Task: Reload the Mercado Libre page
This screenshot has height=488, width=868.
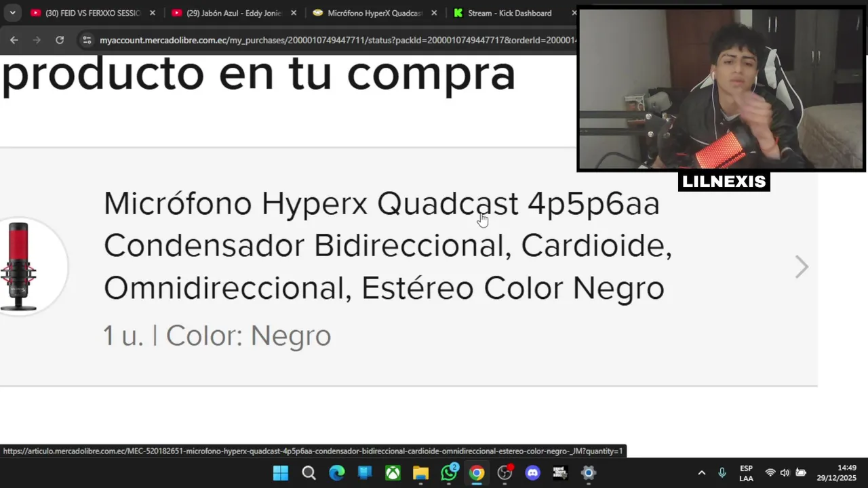Action: click(x=60, y=40)
